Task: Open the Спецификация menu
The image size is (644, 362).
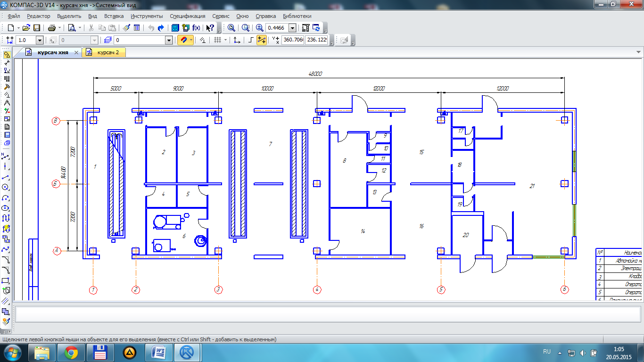Action: tap(187, 16)
